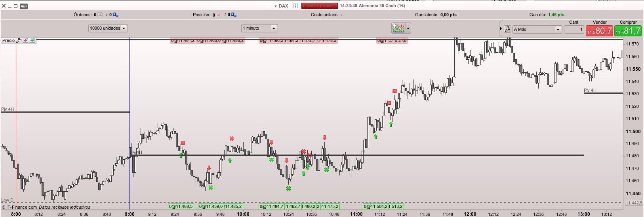Image resolution: width=644 pixels, height=217 pixels.
Task: Collapse the order panel triangle expander
Action: point(501,29)
